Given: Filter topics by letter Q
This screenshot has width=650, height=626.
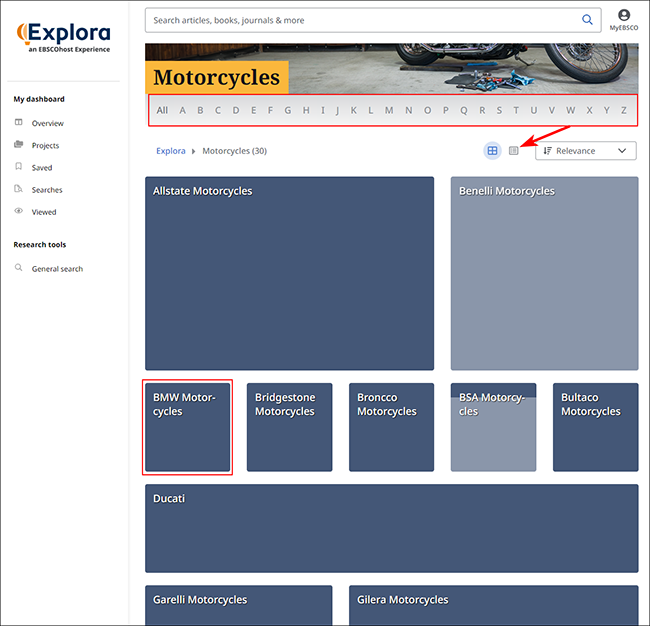Looking at the screenshot, I should 464,110.
